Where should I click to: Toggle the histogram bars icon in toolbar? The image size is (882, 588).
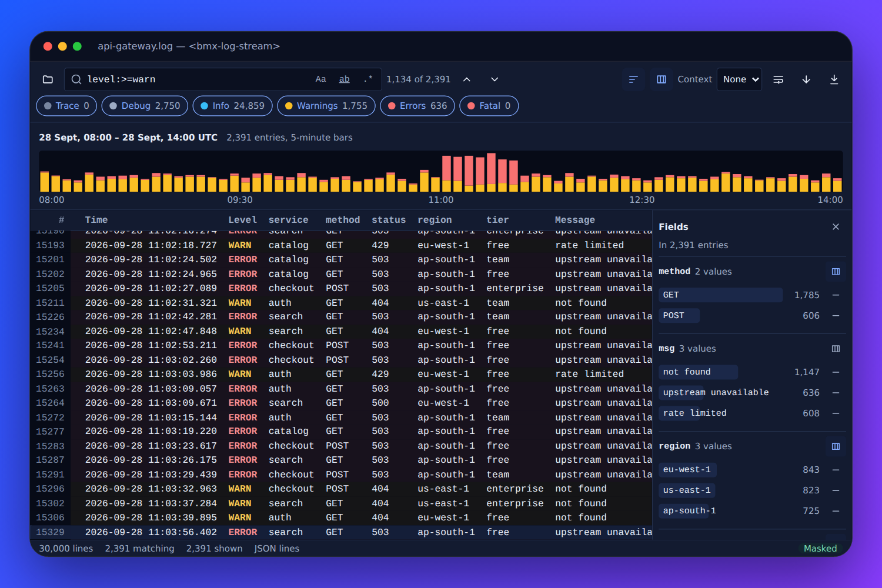[633, 79]
